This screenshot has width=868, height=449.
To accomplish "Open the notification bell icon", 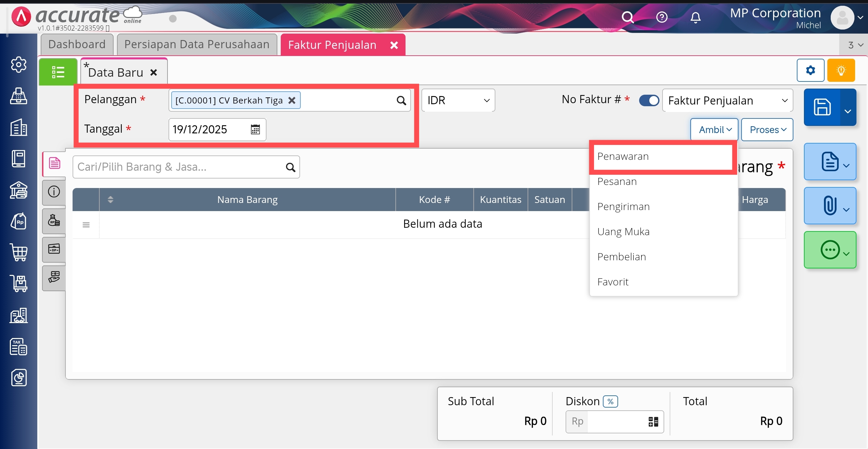I will click(695, 17).
